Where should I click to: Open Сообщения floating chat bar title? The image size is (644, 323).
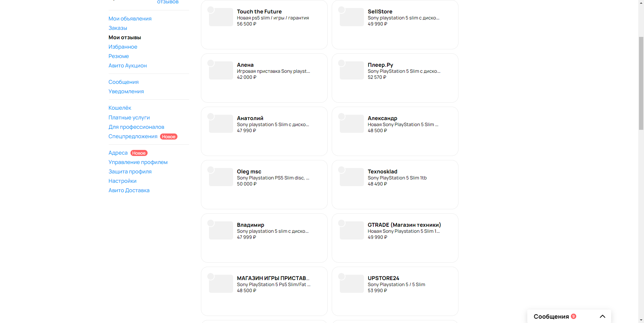click(x=551, y=316)
